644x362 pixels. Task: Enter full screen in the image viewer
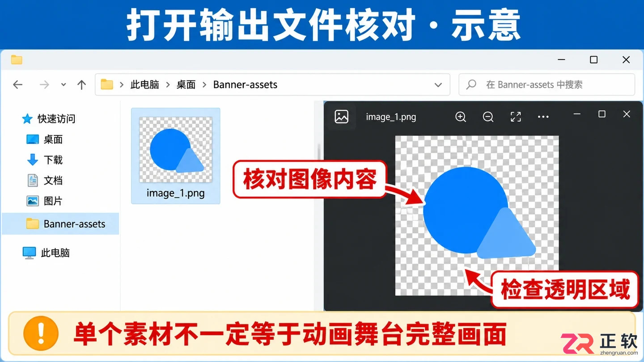(x=516, y=117)
